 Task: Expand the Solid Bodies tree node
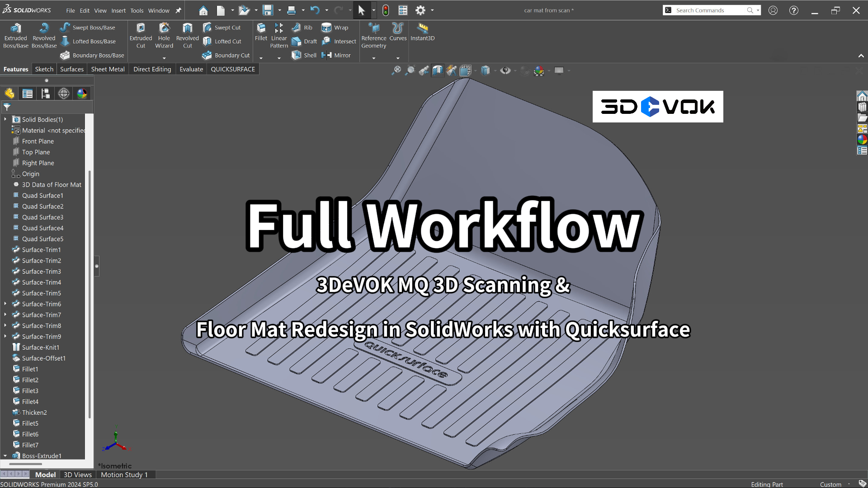click(x=5, y=119)
